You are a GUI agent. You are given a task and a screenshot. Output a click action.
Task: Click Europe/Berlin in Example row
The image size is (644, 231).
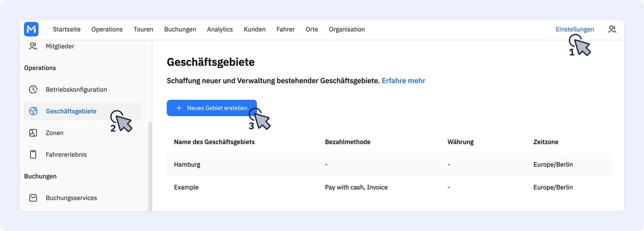tap(553, 187)
